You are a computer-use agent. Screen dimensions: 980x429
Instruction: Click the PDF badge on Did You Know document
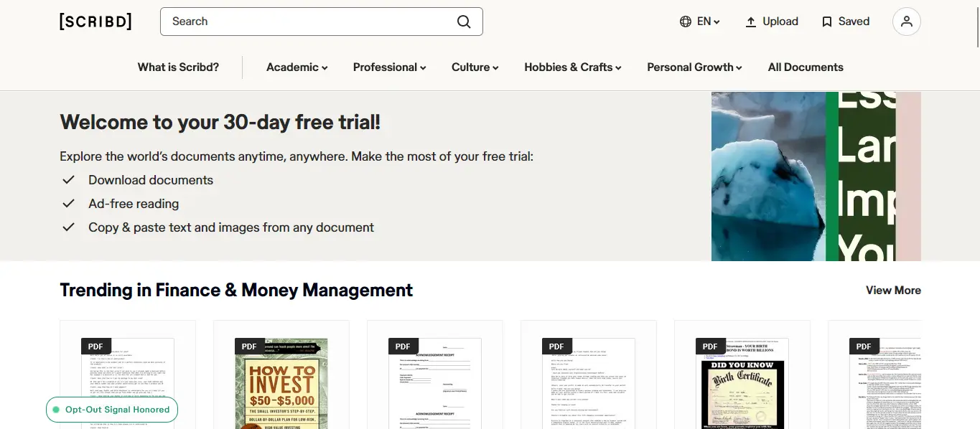point(710,346)
